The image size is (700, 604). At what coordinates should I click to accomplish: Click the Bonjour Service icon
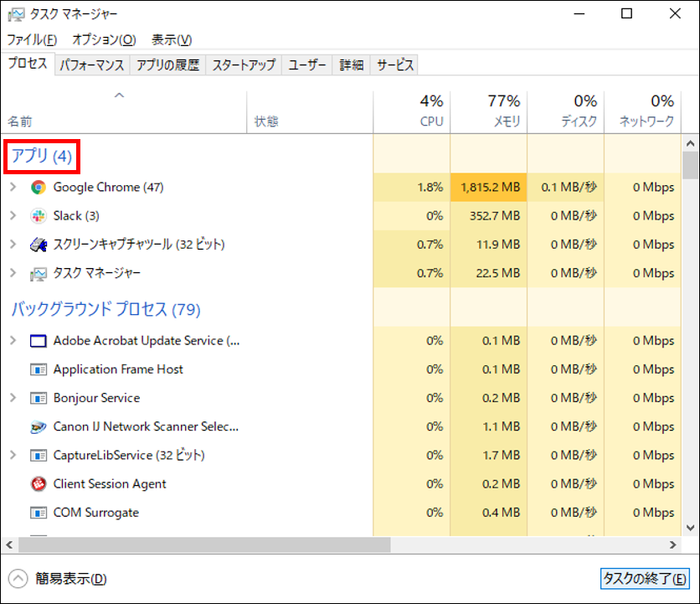coord(39,398)
